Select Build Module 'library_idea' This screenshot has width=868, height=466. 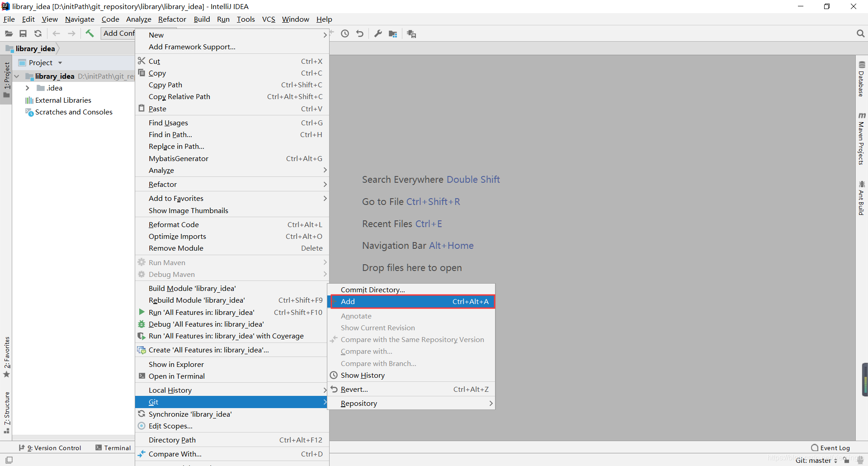point(232,288)
